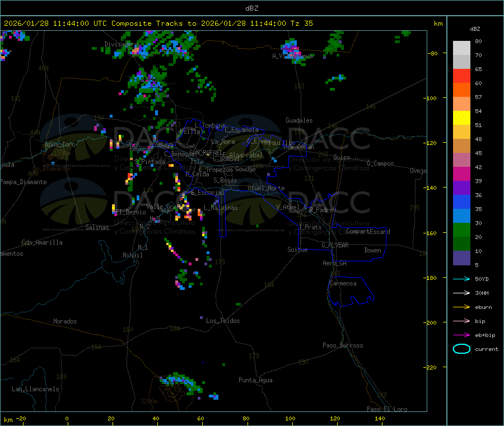Image resolution: width=504 pixels, height=426 pixels.
Task: Pick the red 60–65 dBZ color swatch
Action: pos(461,76)
